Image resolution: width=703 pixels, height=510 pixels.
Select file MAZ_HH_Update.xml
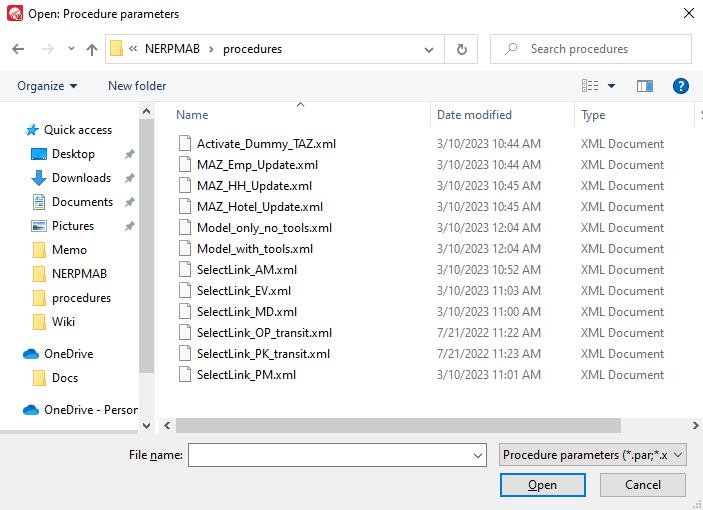click(x=254, y=186)
